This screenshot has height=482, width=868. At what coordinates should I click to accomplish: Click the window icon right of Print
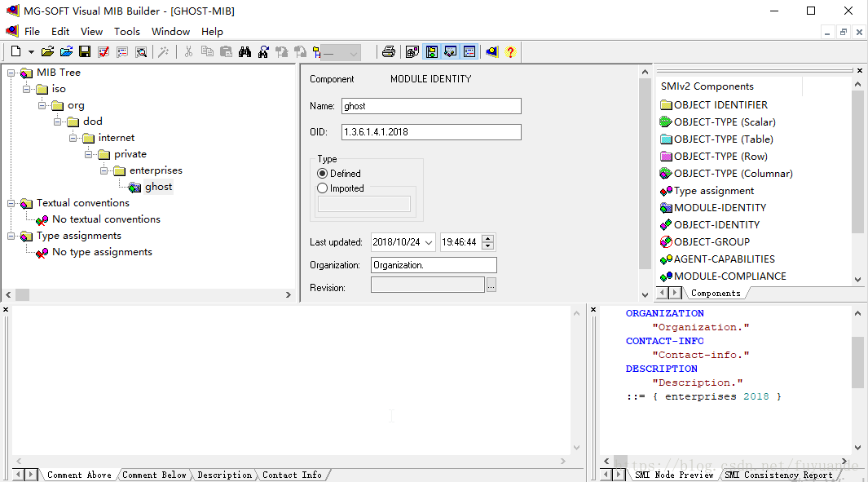coord(412,51)
